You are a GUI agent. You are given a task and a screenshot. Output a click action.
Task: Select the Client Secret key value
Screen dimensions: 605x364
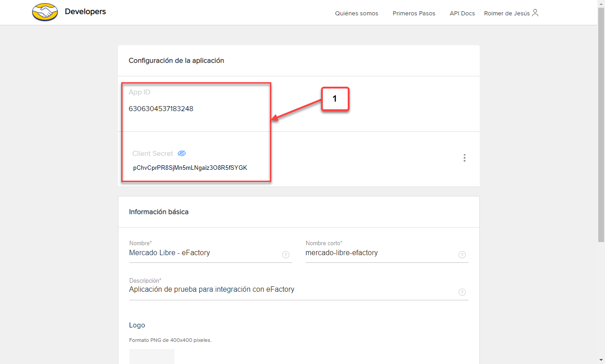[190, 168]
